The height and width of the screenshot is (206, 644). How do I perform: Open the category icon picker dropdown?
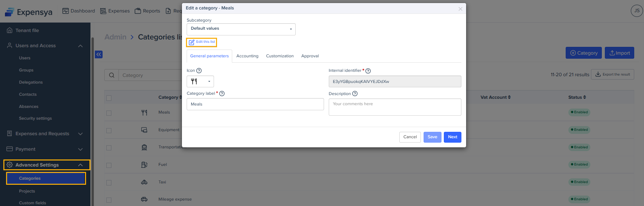click(x=200, y=81)
